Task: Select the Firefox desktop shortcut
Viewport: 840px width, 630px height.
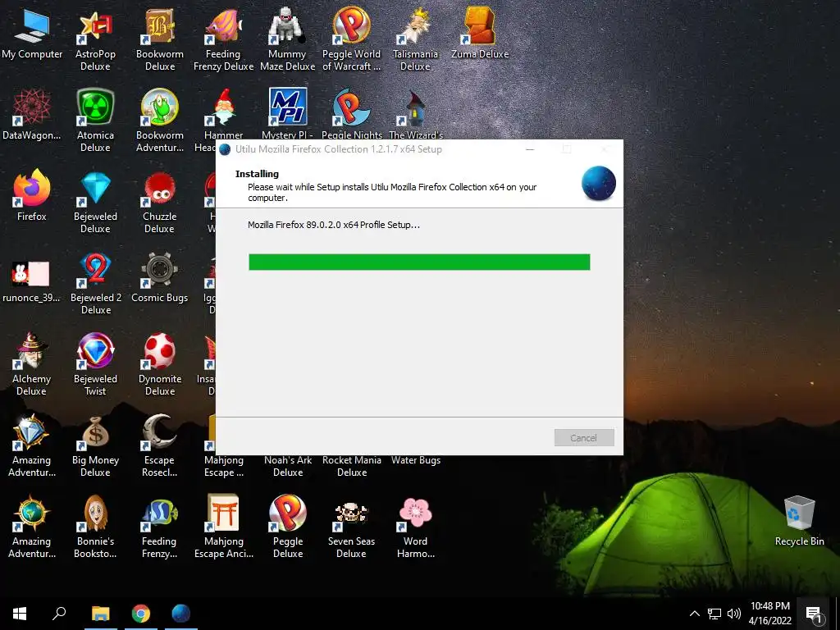Action: coord(32,196)
